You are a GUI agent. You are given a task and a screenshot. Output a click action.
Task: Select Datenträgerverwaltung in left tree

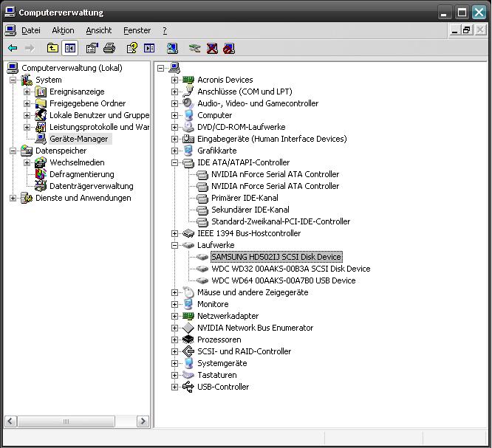[92, 186]
